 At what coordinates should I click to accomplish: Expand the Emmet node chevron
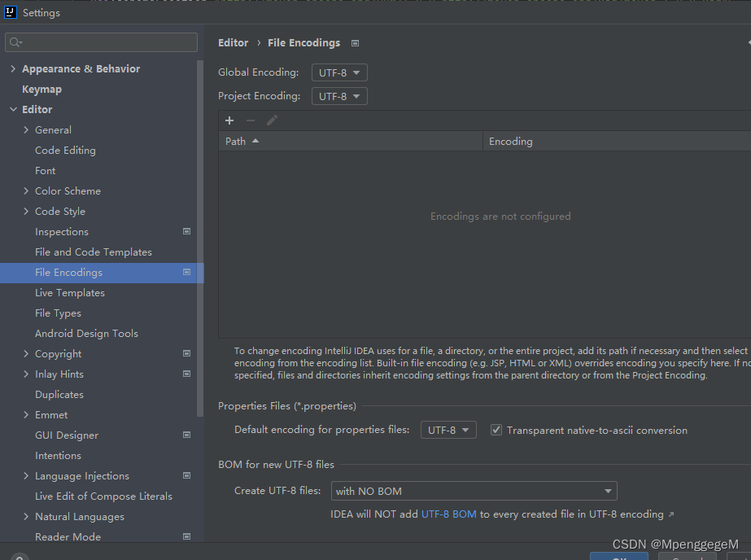click(x=26, y=415)
